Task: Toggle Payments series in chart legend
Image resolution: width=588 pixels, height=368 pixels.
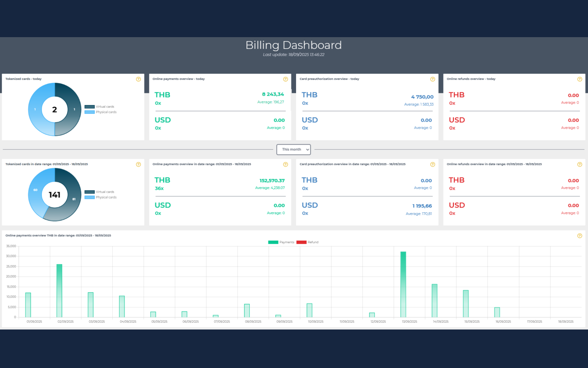Action: (x=281, y=242)
